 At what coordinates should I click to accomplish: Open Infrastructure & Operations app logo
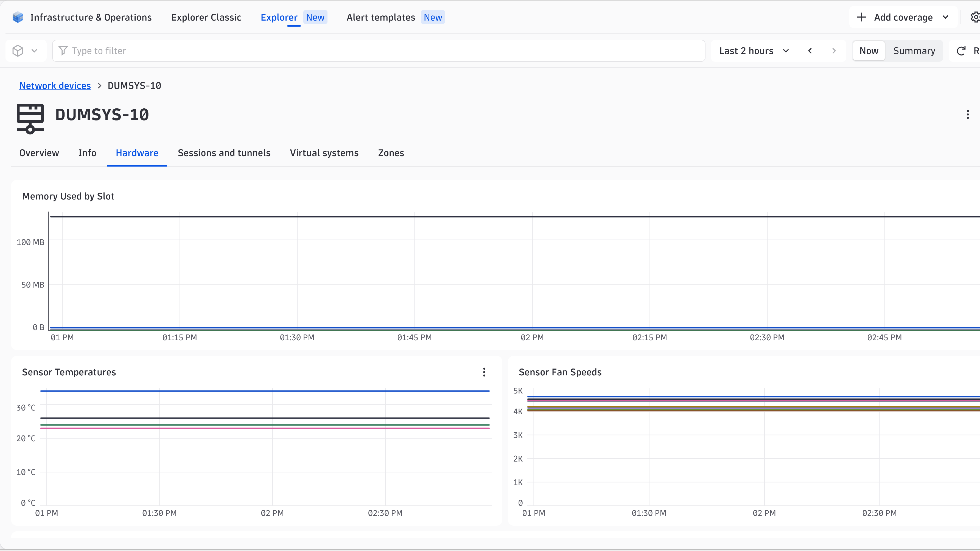coord(18,17)
